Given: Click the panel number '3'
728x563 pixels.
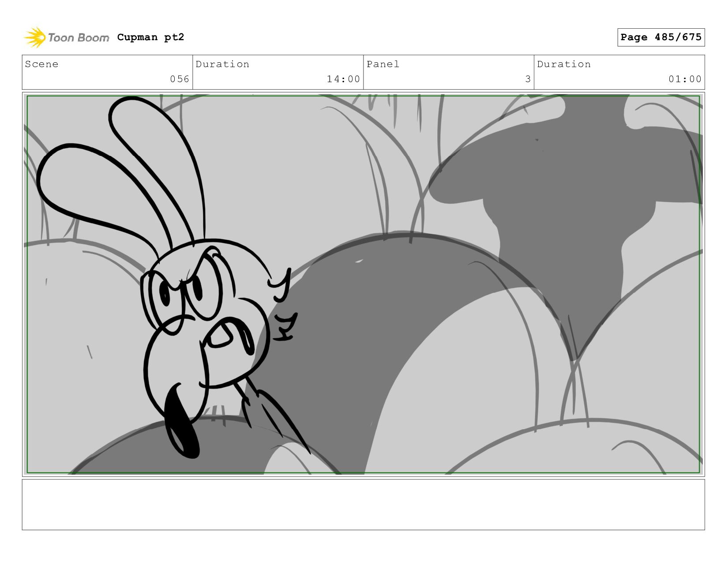Looking at the screenshot, I should pyautogui.click(x=528, y=79).
